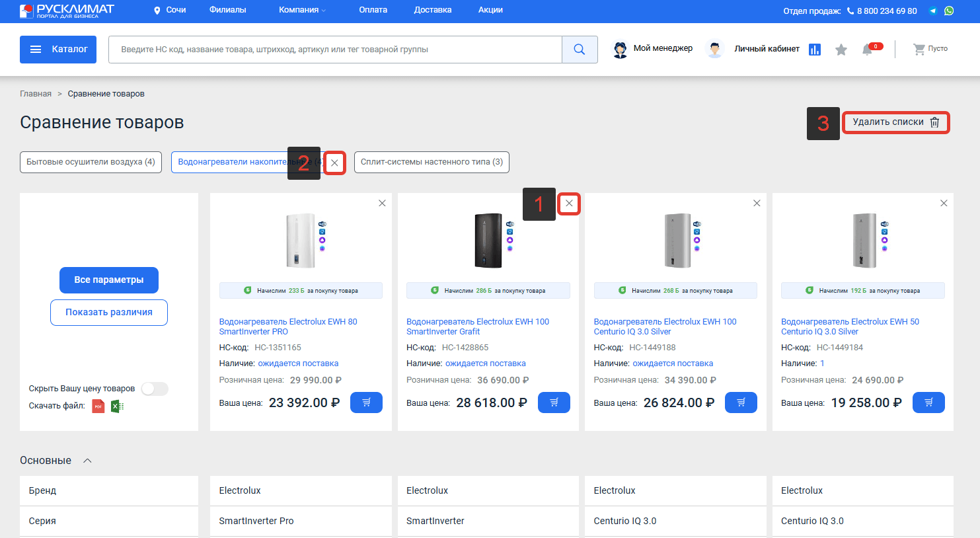Go to Главная breadcrumb
Viewport: 980px width, 538px height.
[36, 94]
